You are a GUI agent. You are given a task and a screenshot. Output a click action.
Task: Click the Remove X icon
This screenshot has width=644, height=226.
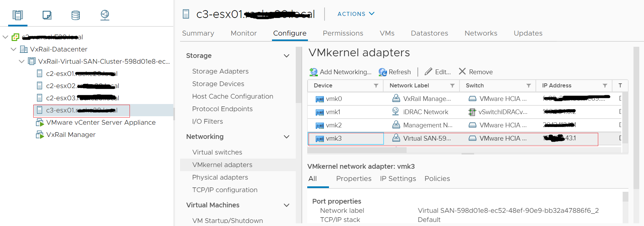(462, 71)
